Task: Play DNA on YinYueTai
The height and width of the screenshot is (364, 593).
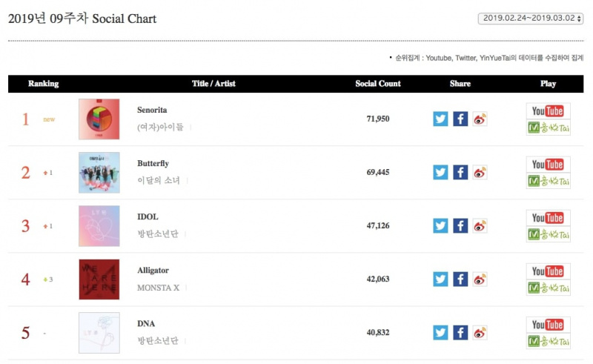Action: coord(548,341)
